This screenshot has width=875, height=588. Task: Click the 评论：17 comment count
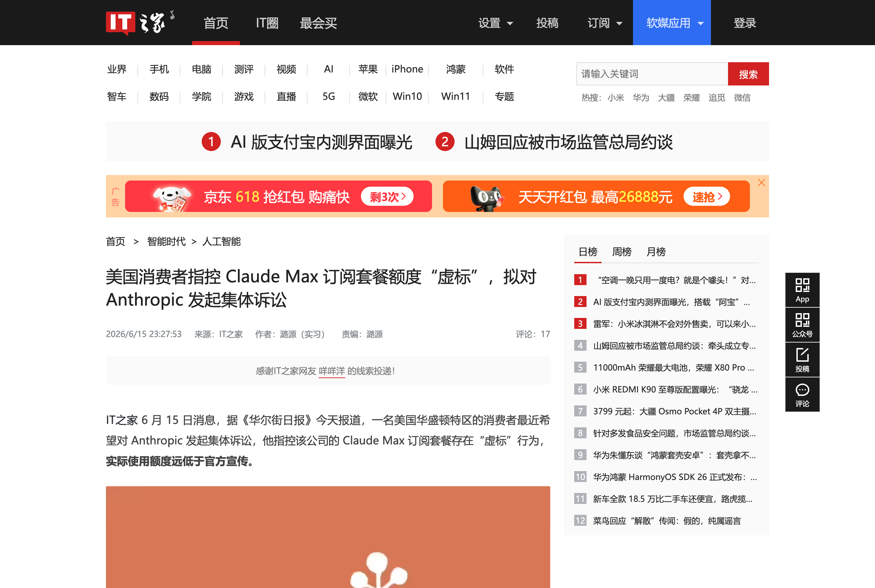pyautogui.click(x=533, y=334)
